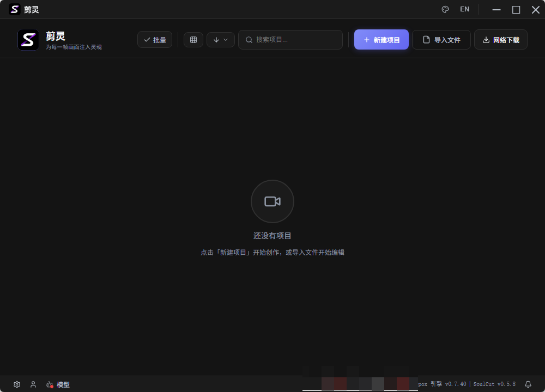Click the 还没有项目 message
Viewport: 545px width, 392px height.
[x=272, y=236]
